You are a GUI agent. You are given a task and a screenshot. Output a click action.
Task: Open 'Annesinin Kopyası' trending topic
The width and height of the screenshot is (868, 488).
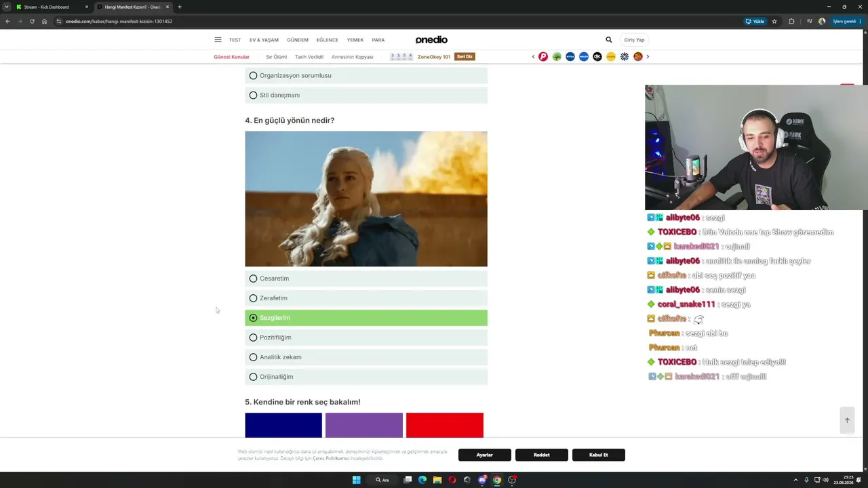point(353,57)
